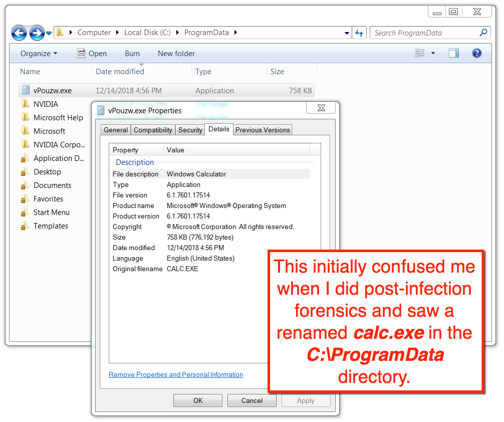Minimize the Explorer window
504x422 pixels.
(437, 12)
